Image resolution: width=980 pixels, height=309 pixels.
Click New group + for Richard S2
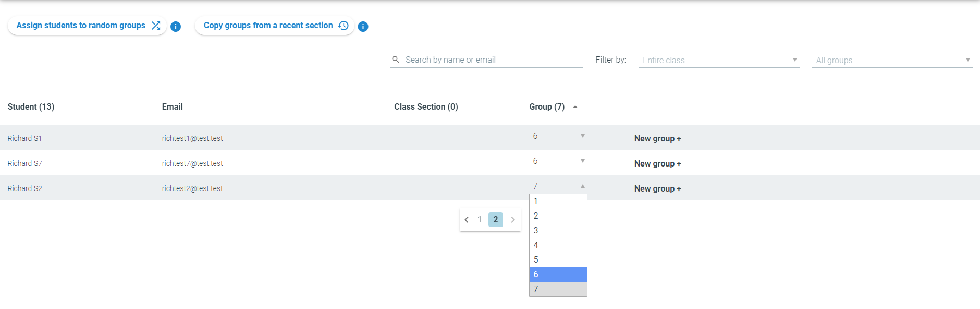[x=658, y=189]
